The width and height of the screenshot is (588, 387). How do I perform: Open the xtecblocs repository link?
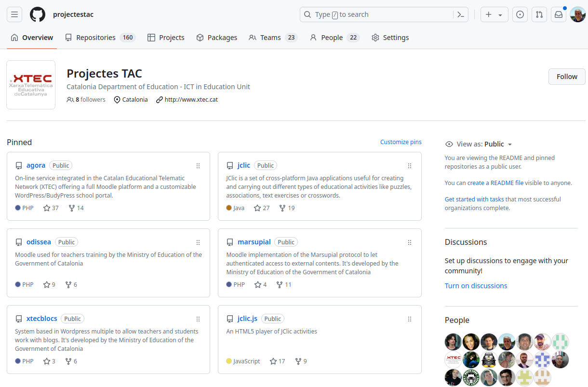(42, 319)
